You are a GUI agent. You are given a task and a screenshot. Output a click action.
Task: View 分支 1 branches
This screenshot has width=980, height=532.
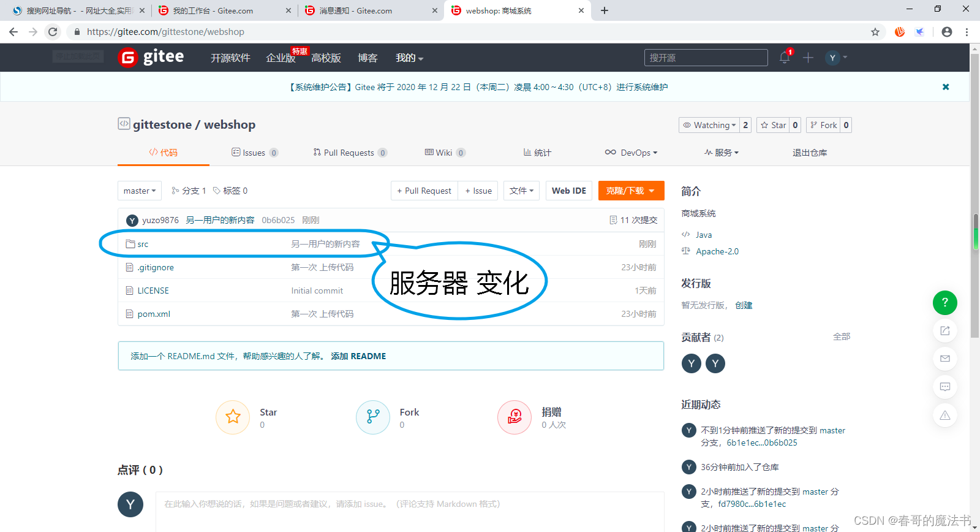coord(189,191)
